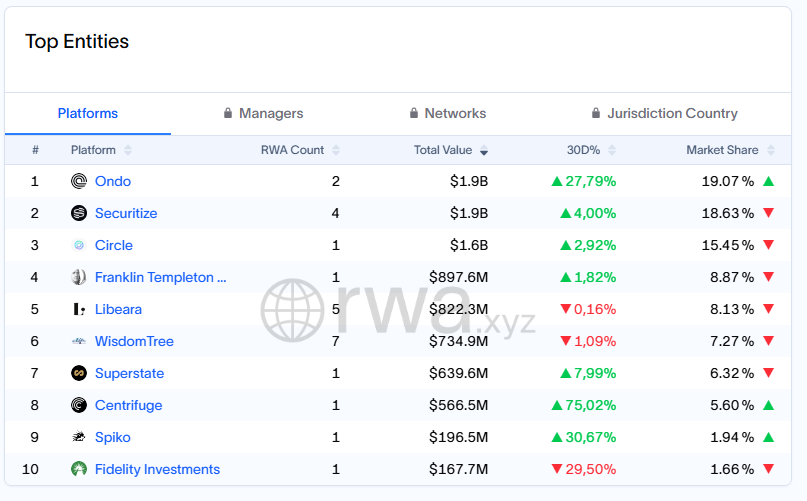Click the 7,99% 30D change value

(595, 373)
